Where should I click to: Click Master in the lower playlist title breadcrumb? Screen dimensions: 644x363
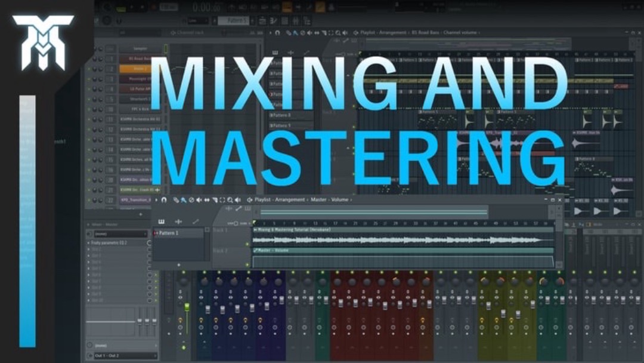[x=320, y=200]
